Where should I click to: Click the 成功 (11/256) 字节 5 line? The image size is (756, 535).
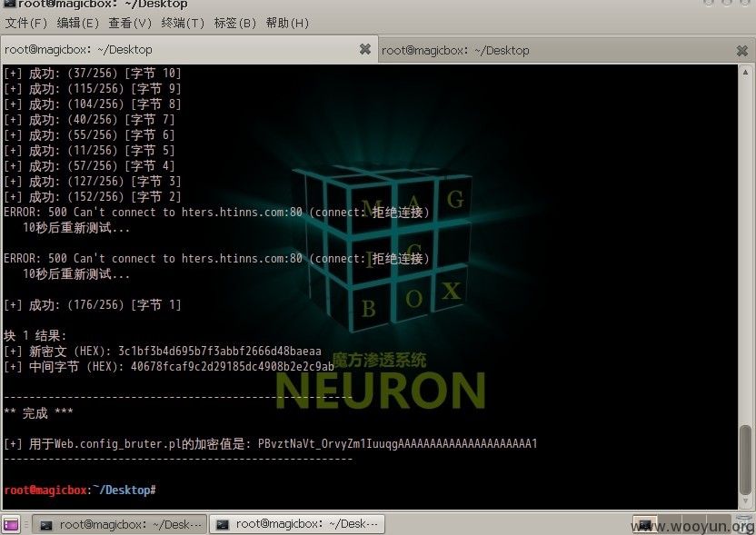click(89, 151)
